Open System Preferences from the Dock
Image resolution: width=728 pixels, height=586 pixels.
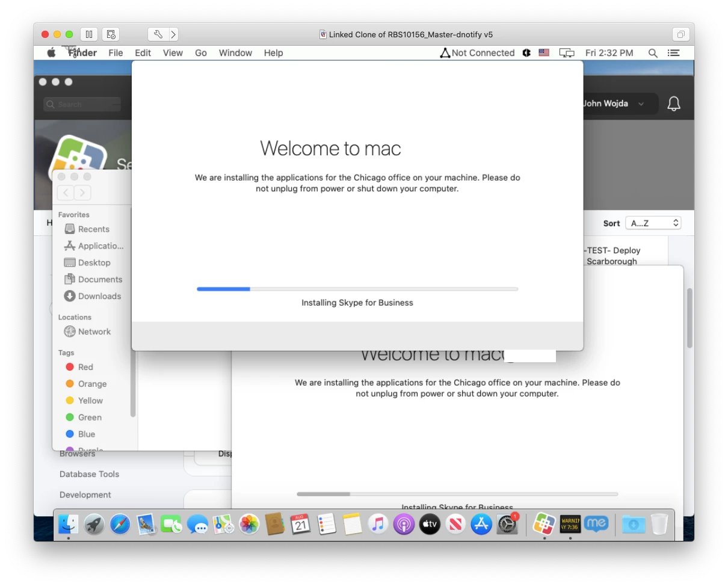tap(507, 525)
